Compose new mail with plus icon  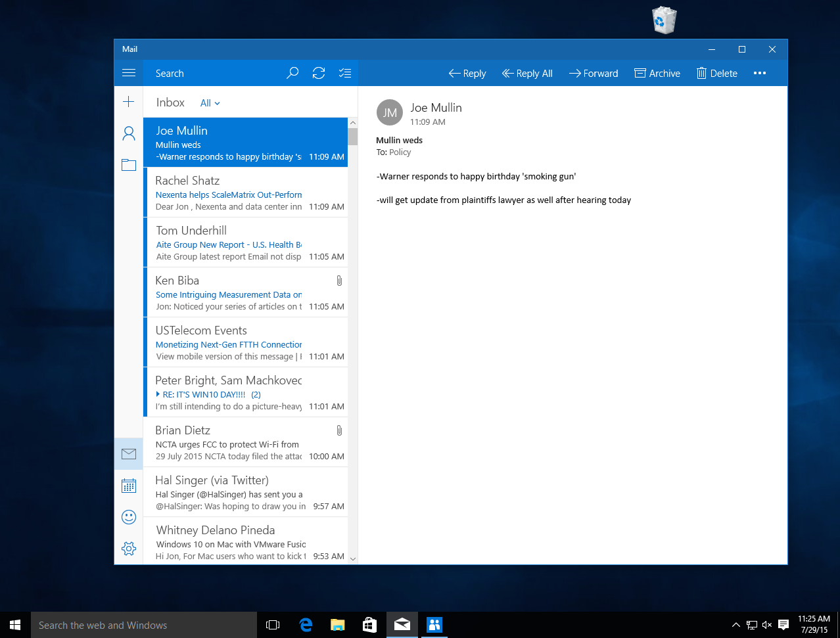(129, 101)
